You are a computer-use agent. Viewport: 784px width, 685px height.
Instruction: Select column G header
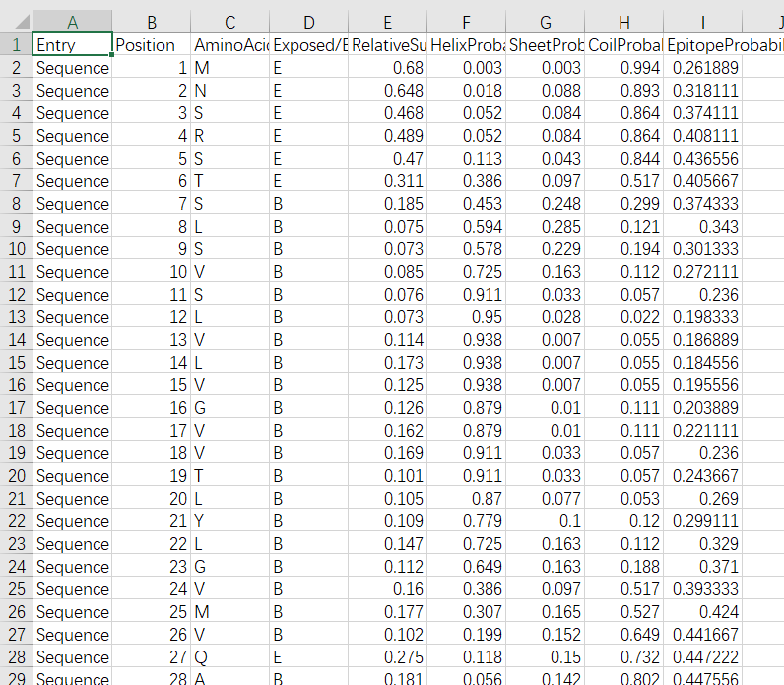pyautogui.click(x=545, y=22)
